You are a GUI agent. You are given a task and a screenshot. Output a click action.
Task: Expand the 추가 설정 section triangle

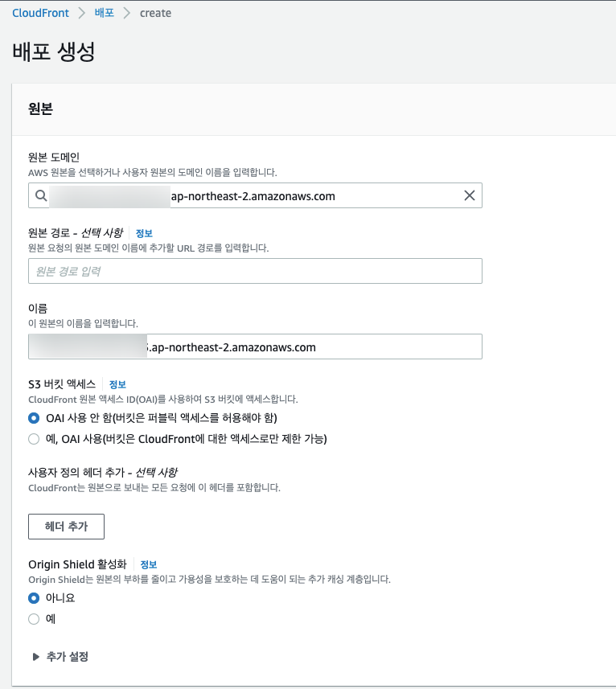[x=36, y=657]
